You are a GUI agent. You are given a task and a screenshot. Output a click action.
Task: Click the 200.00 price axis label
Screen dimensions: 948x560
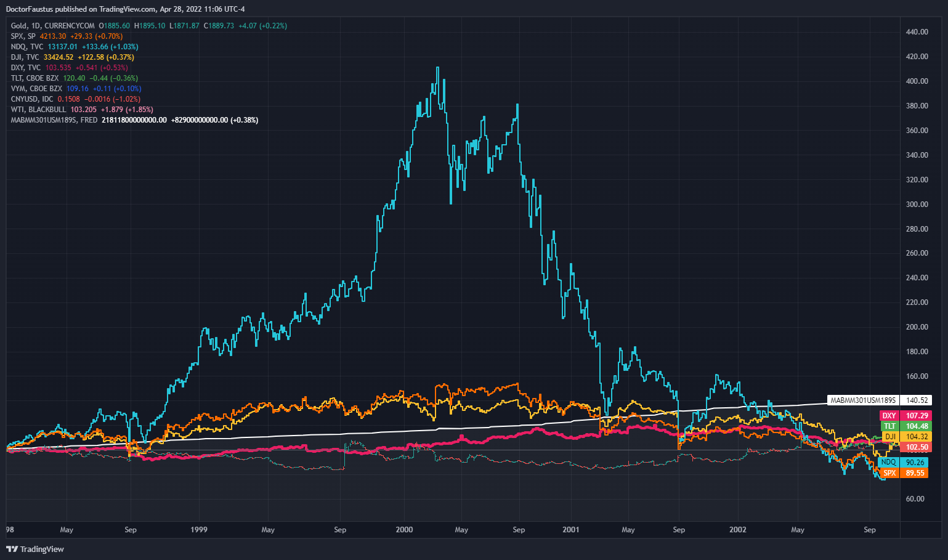click(917, 327)
